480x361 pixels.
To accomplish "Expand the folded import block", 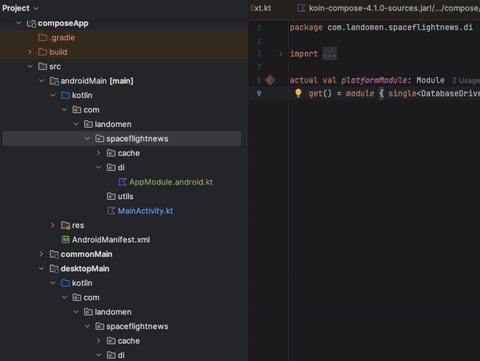I will (280, 54).
